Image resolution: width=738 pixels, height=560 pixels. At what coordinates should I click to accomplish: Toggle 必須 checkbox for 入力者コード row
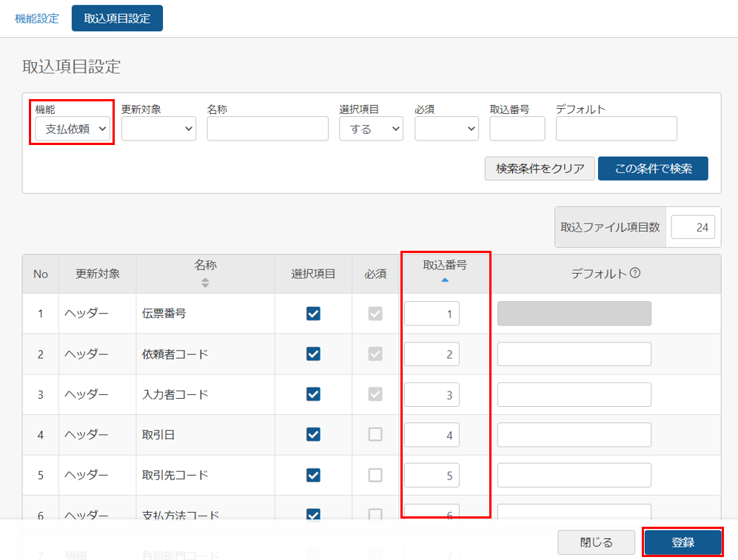tap(375, 394)
